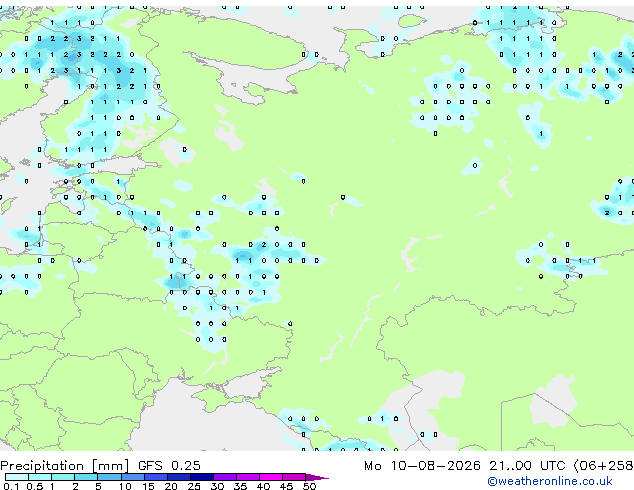Click the legend swatch for 1–2 mm
This screenshot has height=490, width=634.
pos(63,477)
